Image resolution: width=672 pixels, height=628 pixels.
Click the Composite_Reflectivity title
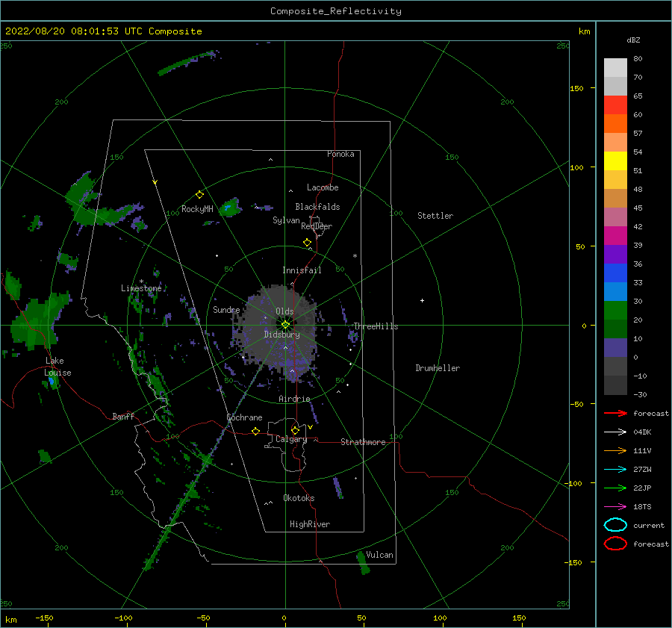tap(335, 11)
